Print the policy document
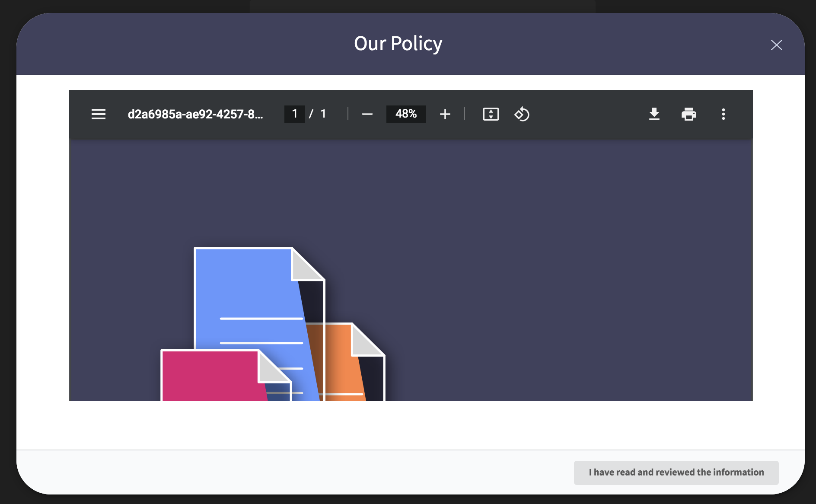 (x=689, y=114)
